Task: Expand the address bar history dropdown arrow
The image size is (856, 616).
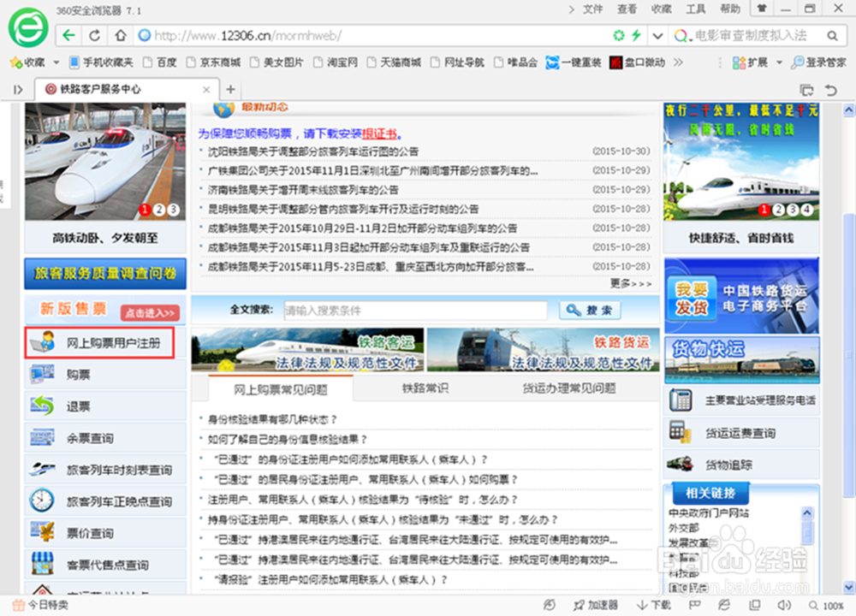Action: (x=657, y=37)
